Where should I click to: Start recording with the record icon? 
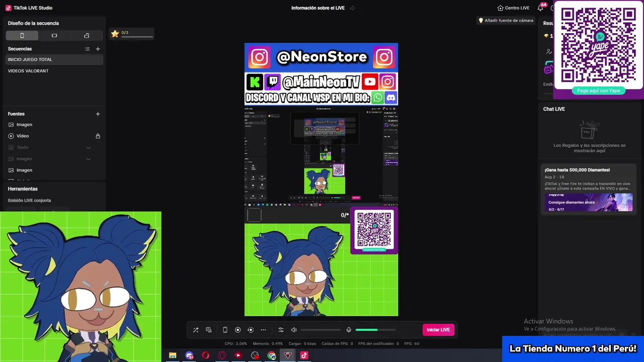click(x=238, y=330)
